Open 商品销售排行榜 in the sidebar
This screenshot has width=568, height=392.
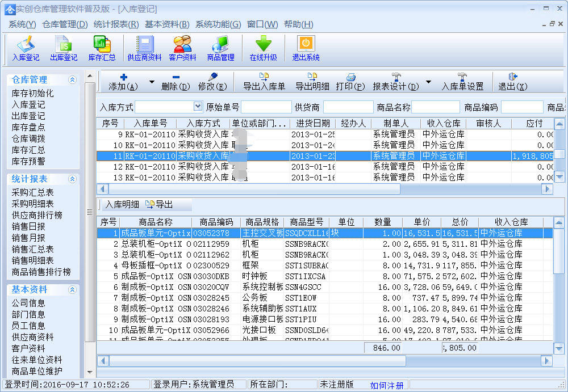coord(41,272)
